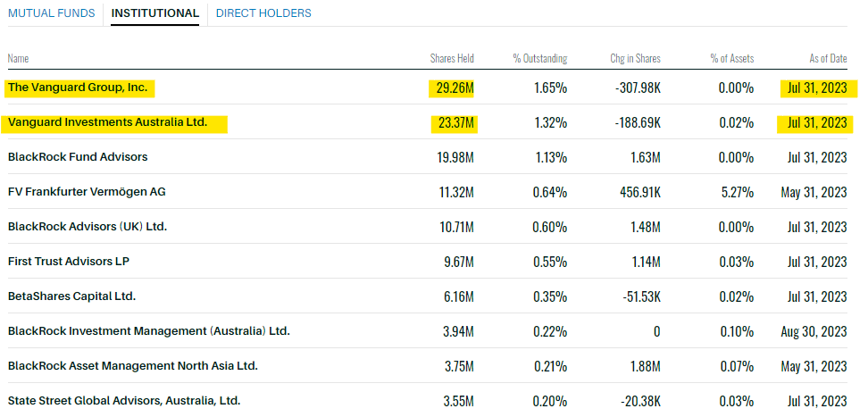
Task: Click the 3.75M shares held cell
Action: pos(458,367)
